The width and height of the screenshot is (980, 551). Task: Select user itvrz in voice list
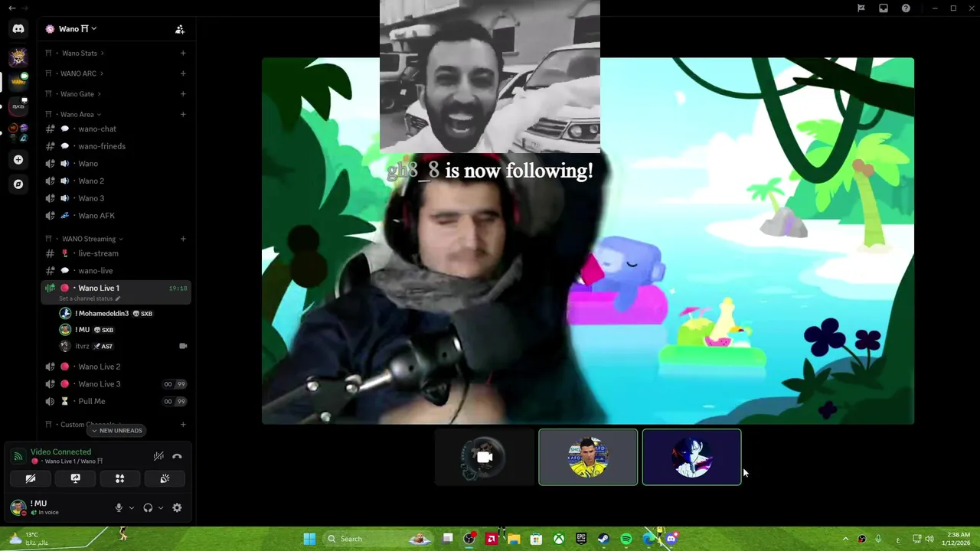122,346
